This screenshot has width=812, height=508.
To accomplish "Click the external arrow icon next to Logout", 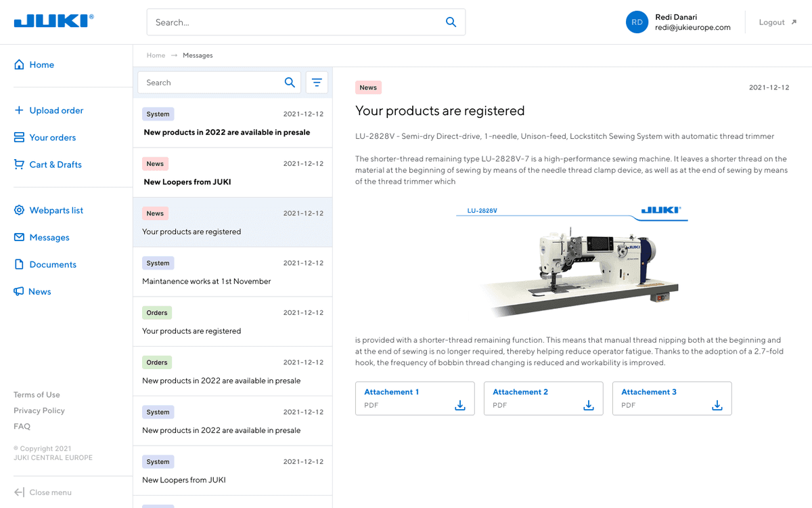I will pos(794,22).
